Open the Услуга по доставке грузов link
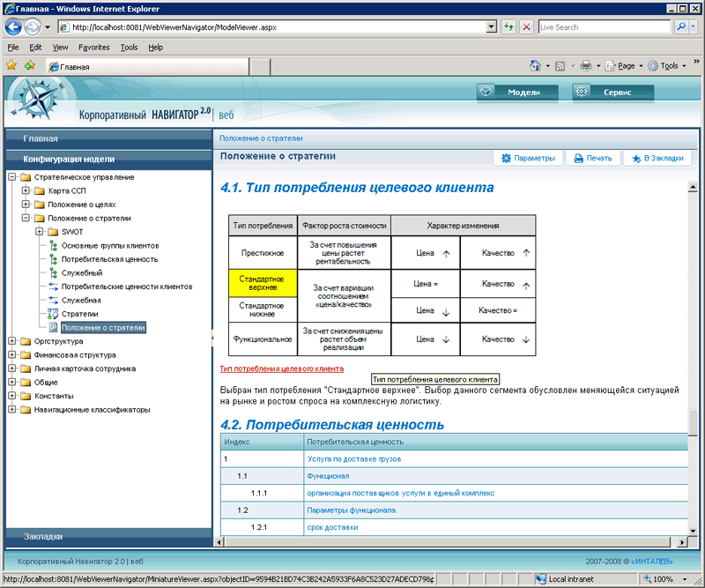Viewport: 705px width, 588px height. pos(354,459)
